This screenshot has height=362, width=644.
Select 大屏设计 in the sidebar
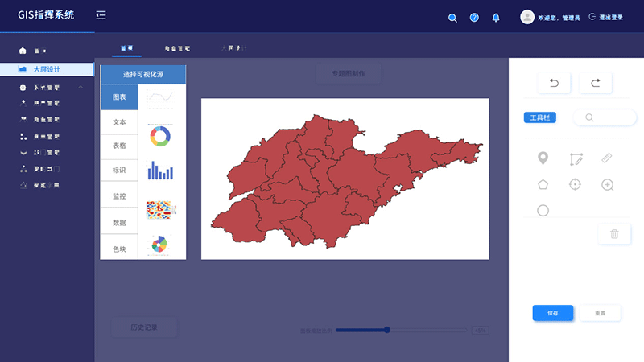[x=47, y=69]
